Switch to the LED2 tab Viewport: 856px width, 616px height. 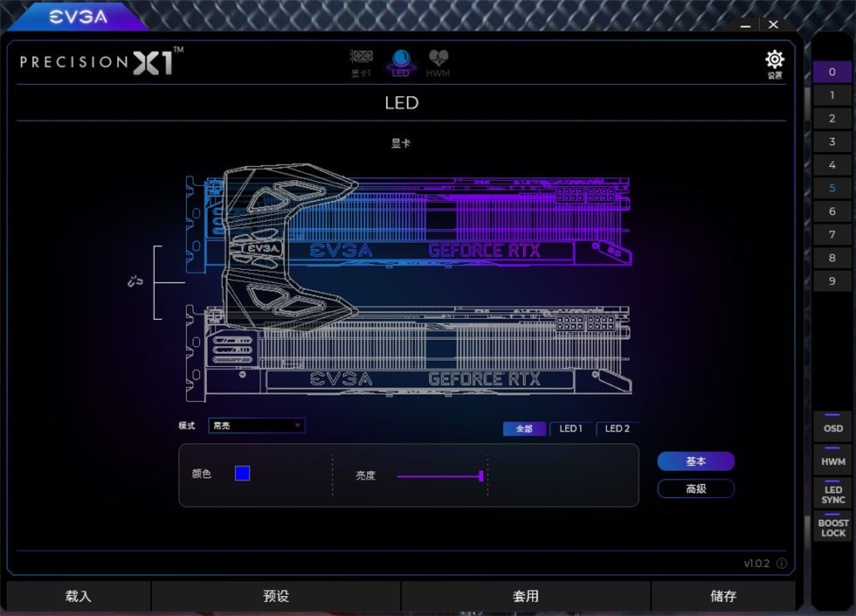[617, 428]
